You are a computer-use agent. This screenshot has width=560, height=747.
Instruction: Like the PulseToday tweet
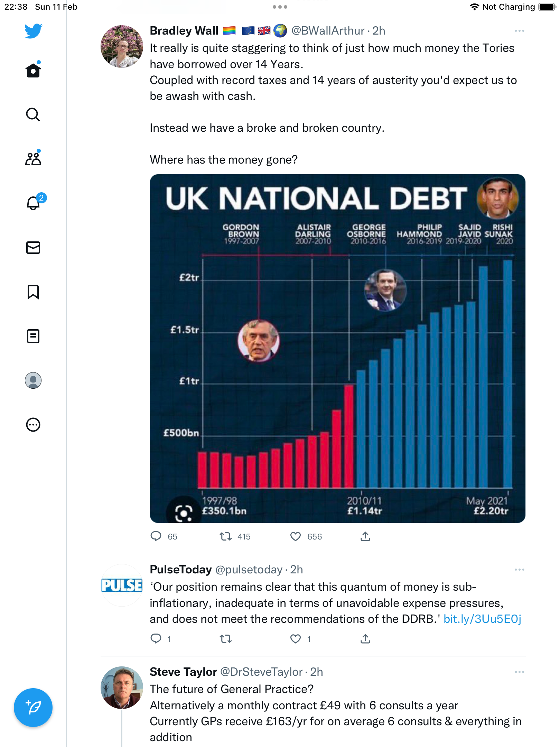pyautogui.click(x=296, y=639)
